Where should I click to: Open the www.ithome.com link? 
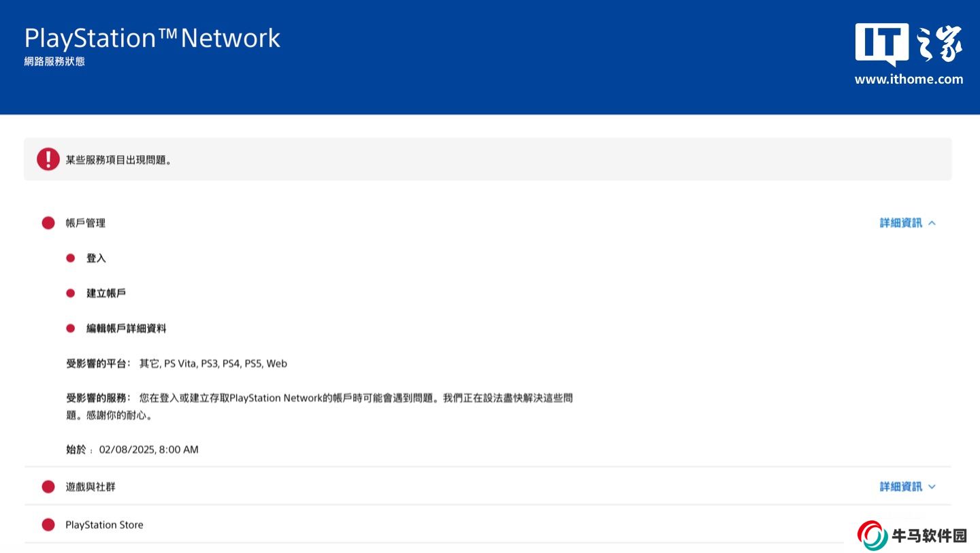coord(909,80)
